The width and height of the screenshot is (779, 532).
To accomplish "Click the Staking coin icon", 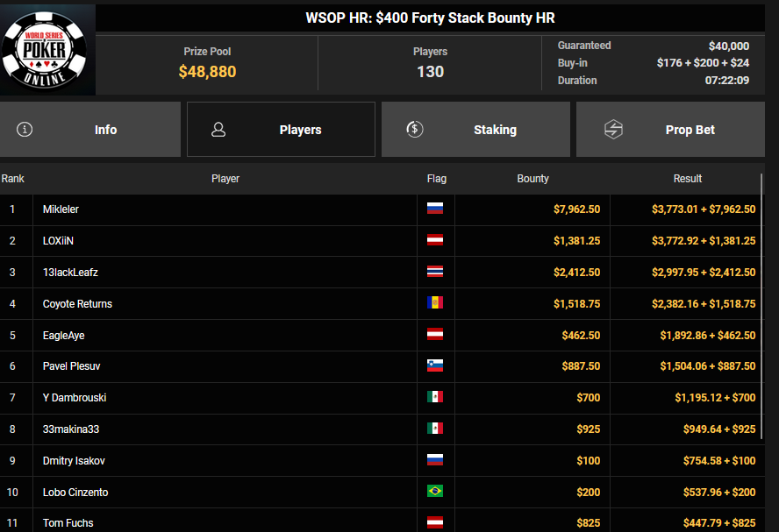I will point(415,130).
